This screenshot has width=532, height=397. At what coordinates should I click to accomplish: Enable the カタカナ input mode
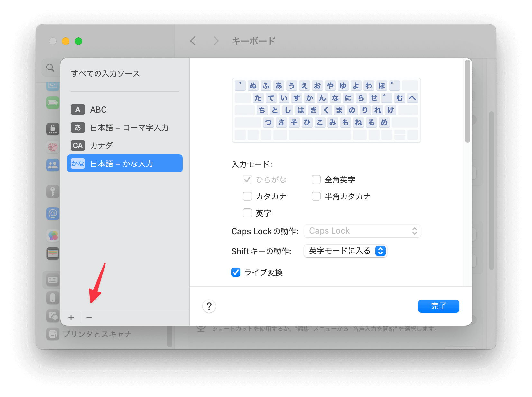pyautogui.click(x=247, y=196)
